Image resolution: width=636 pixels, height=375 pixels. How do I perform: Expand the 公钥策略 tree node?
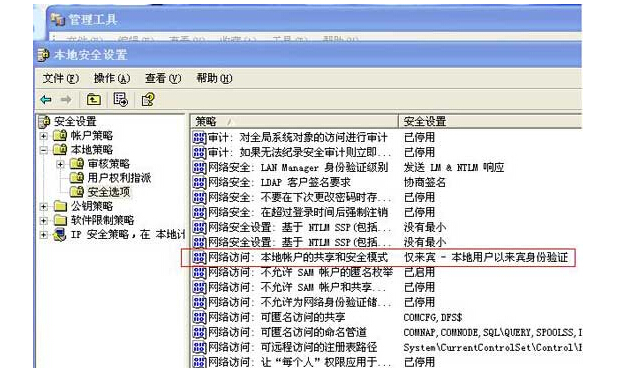[43, 206]
